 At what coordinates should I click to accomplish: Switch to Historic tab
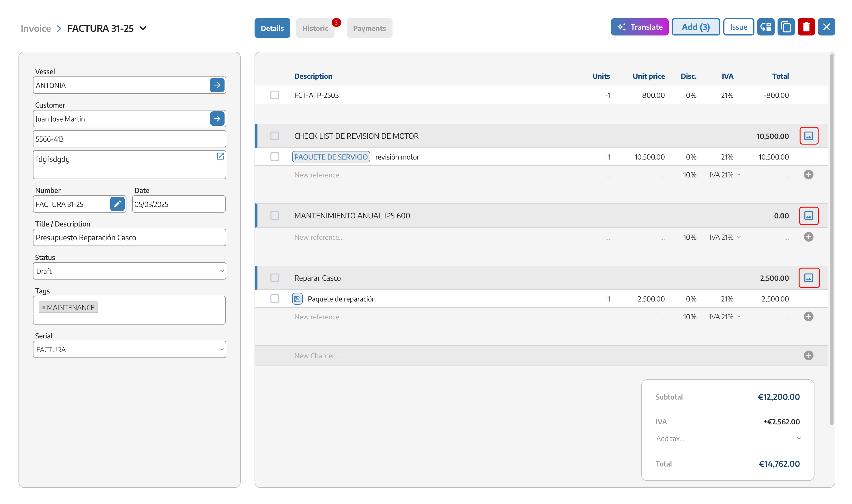(315, 28)
